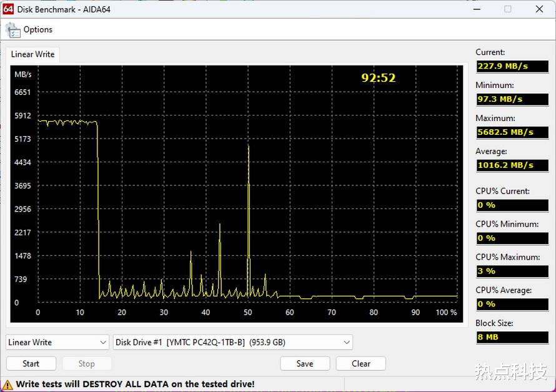Click the AIDA64 app icon in title bar
The height and width of the screenshot is (392, 556).
(8, 9)
